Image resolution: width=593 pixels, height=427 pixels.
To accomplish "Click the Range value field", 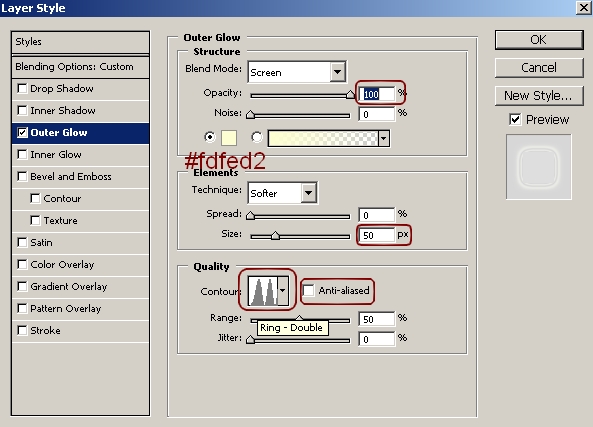I will [x=377, y=319].
